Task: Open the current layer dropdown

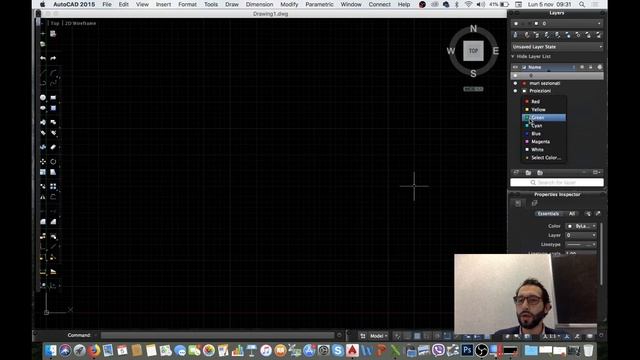Action: (x=557, y=24)
